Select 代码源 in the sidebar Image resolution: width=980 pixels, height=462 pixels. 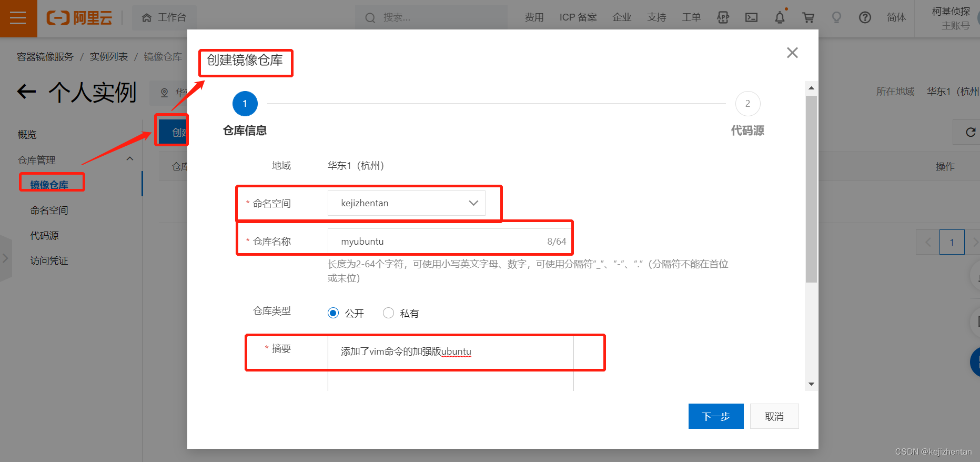[45, 236]
